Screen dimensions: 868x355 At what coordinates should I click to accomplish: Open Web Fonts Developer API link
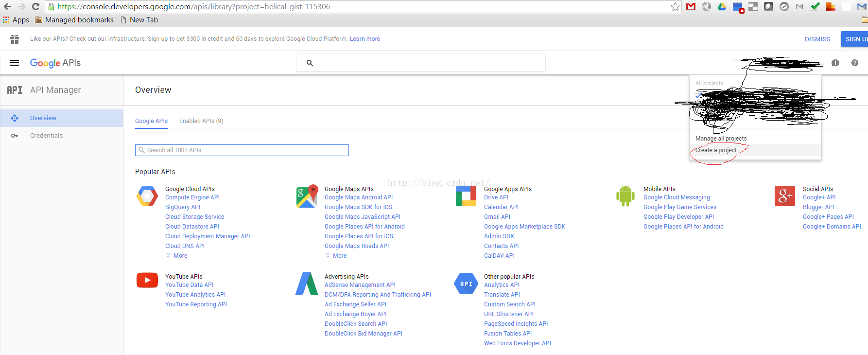(518, 343)
